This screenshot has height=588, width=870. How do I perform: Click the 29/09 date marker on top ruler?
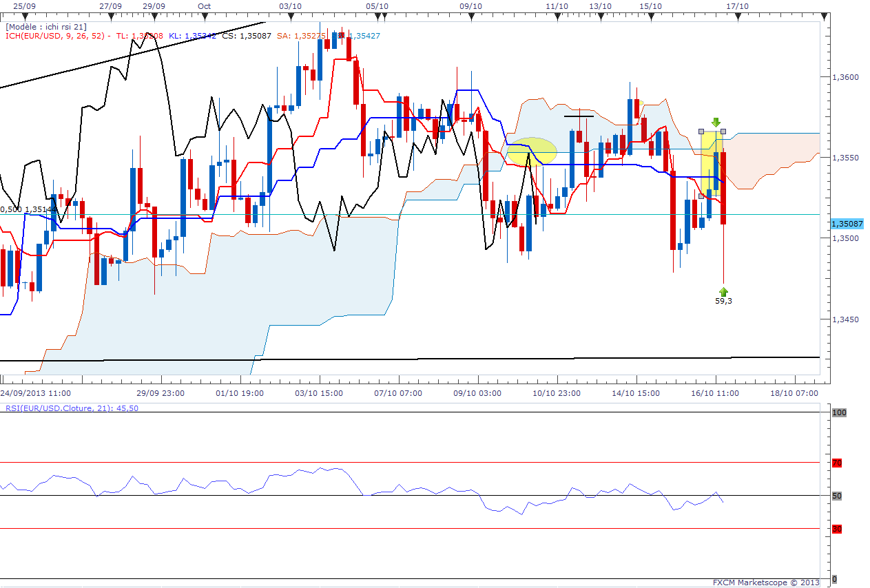click(154, 6)
